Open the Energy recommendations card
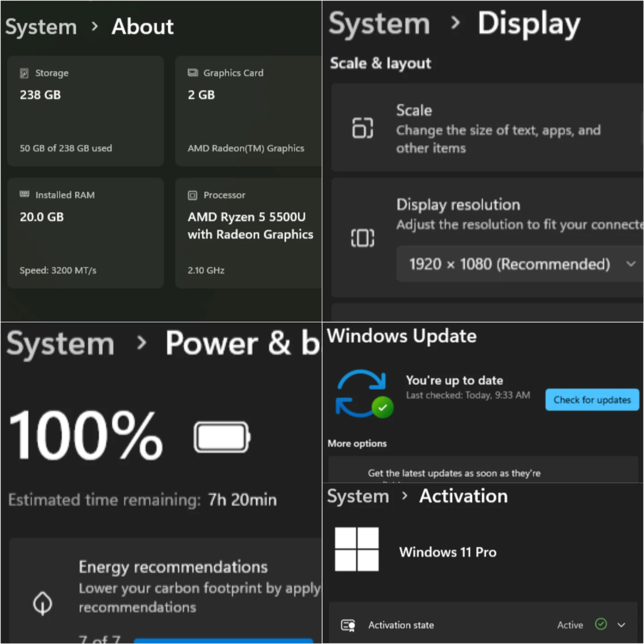This screenshot has width=644, height=644. 165,591
